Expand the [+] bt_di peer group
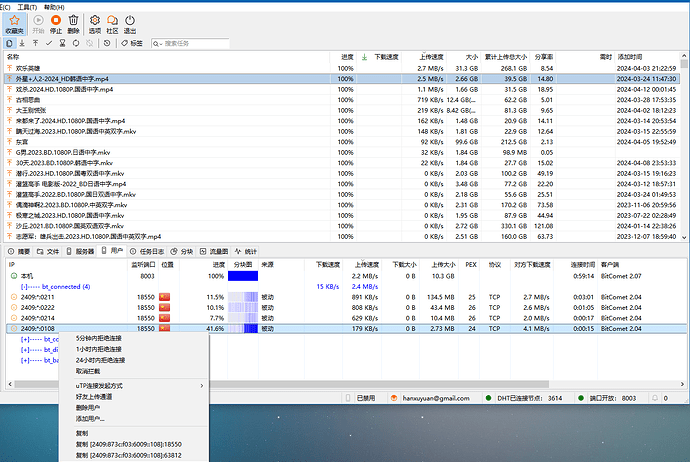 click(x=25, y=350)
